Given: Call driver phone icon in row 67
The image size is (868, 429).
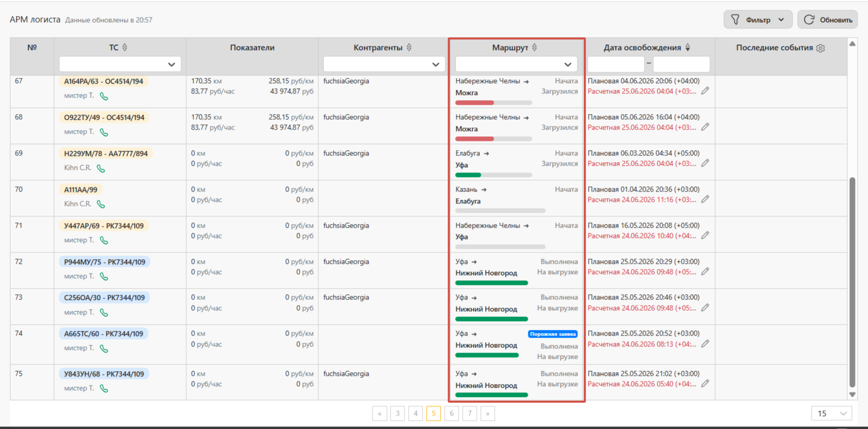Looking at the screenshot, I should coord(104,96).
